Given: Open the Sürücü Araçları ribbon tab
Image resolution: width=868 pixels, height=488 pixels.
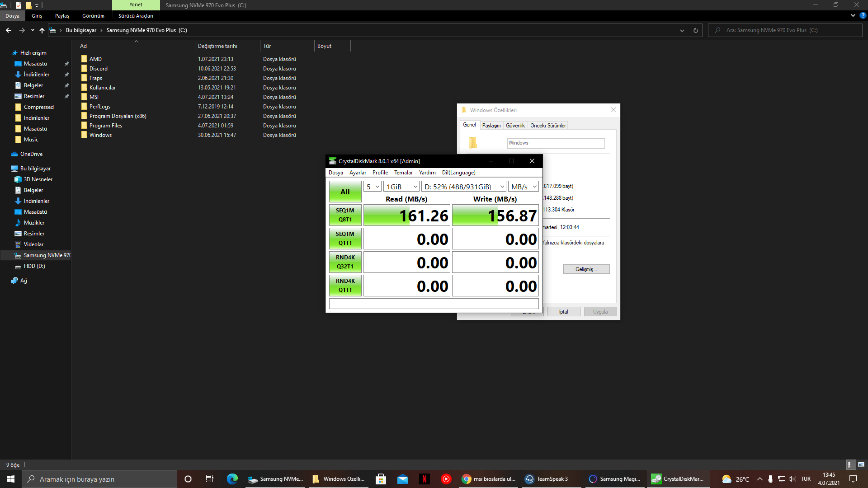Looking at the screenshot, I should point(136,16).
